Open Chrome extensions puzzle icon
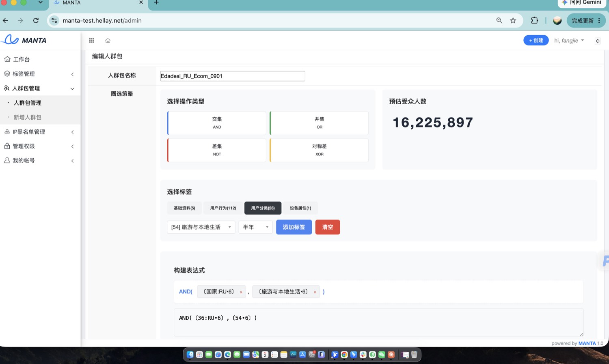This screenshot has width=609, height=364. 534,20
